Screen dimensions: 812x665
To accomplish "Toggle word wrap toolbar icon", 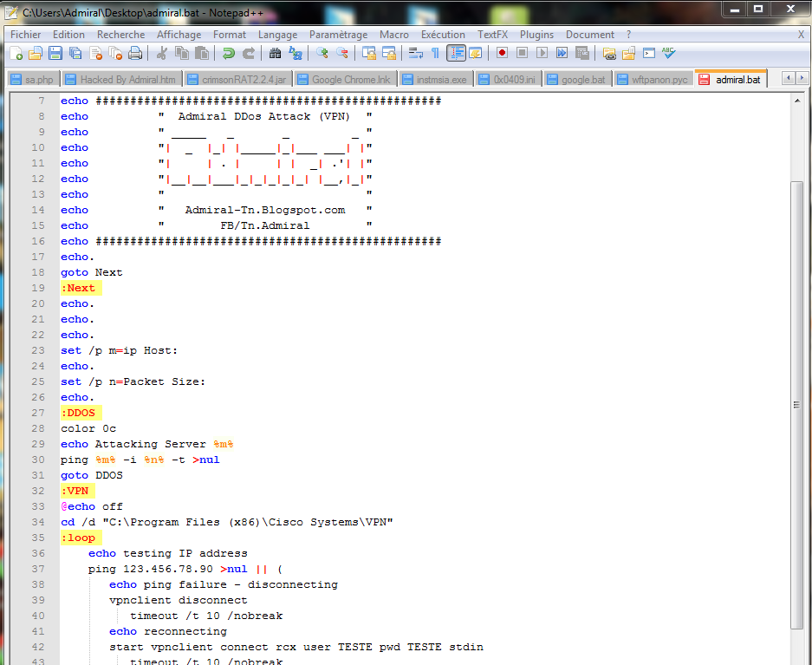I will point(415,54).
